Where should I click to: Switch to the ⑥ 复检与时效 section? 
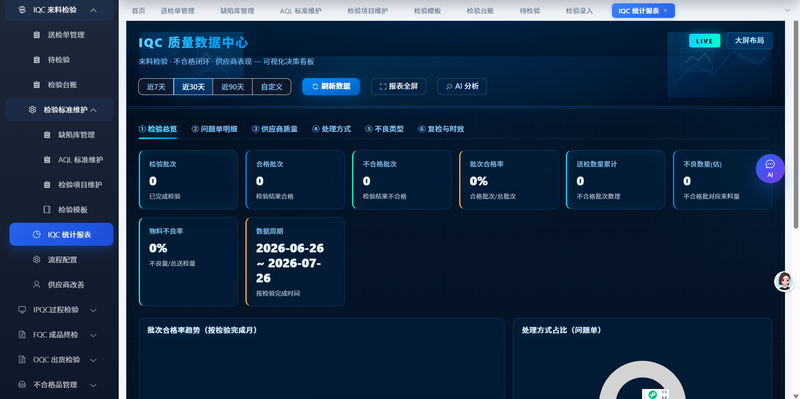coord(441,129)
